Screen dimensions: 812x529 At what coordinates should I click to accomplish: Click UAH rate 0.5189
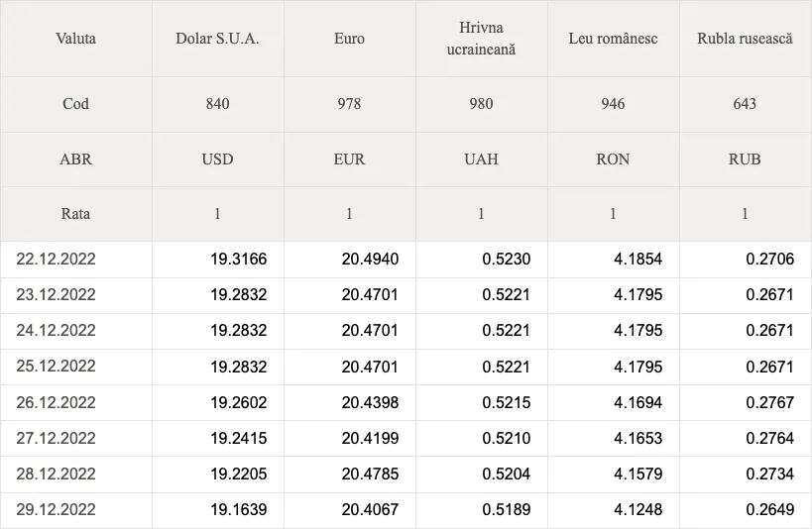507,509
